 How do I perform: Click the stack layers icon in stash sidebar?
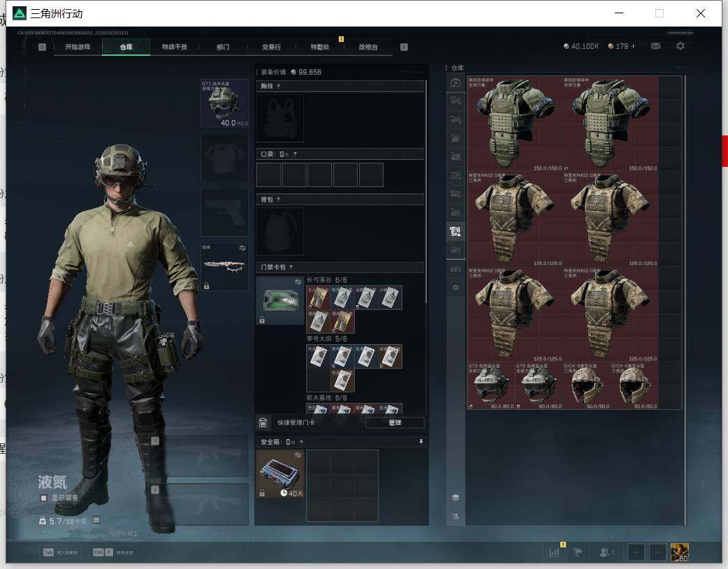(456, 498)
